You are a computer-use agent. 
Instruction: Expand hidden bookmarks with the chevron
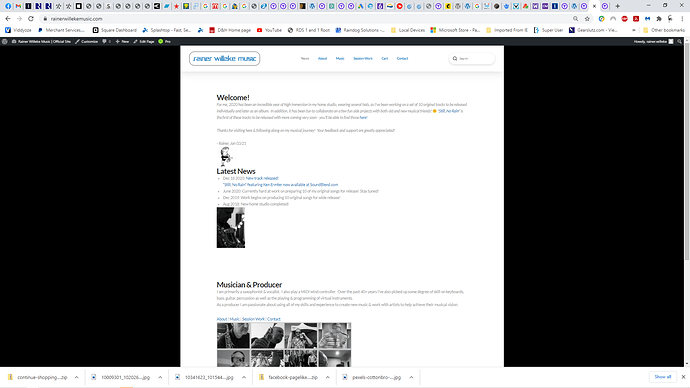click(x=634, y=30)
